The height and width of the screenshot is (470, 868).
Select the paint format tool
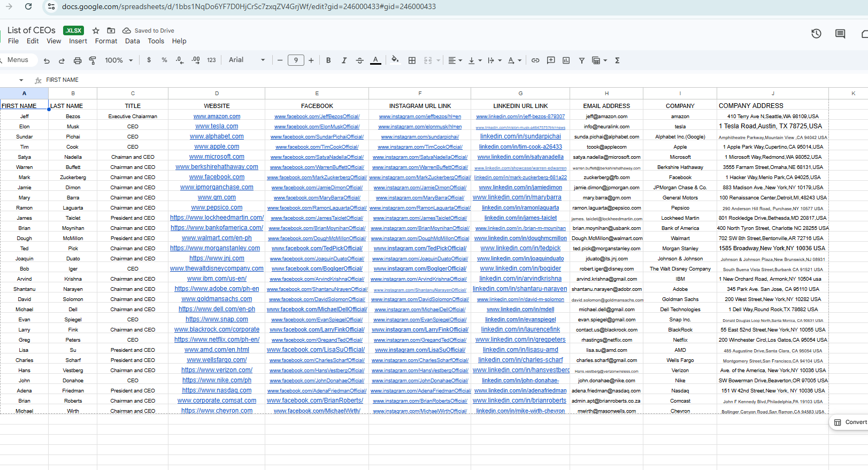coord(93,60)
